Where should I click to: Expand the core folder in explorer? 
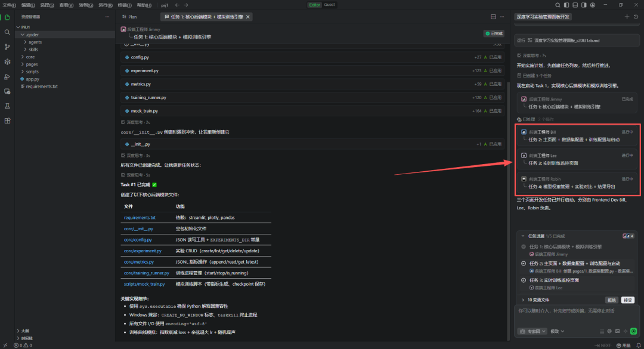pos(30,57)
